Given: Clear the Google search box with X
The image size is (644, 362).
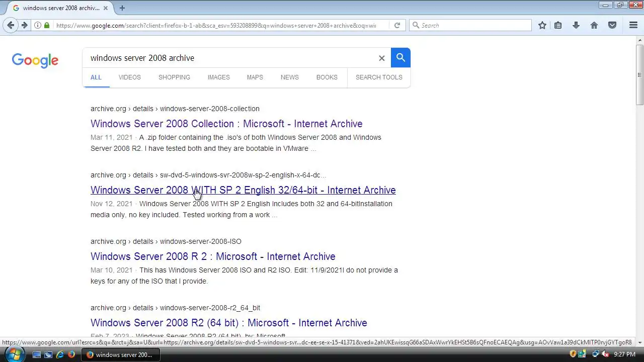Looking at the screenshot, I should pyautogui.click(x=381, y=58).
